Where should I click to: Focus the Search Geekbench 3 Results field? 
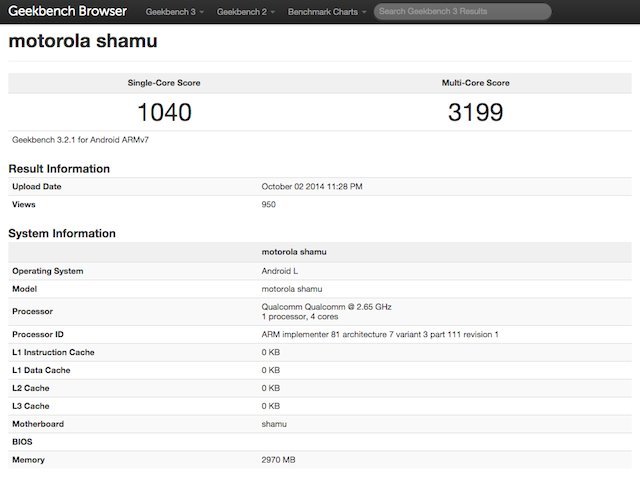pyautogui.click(x=462, y=13)
